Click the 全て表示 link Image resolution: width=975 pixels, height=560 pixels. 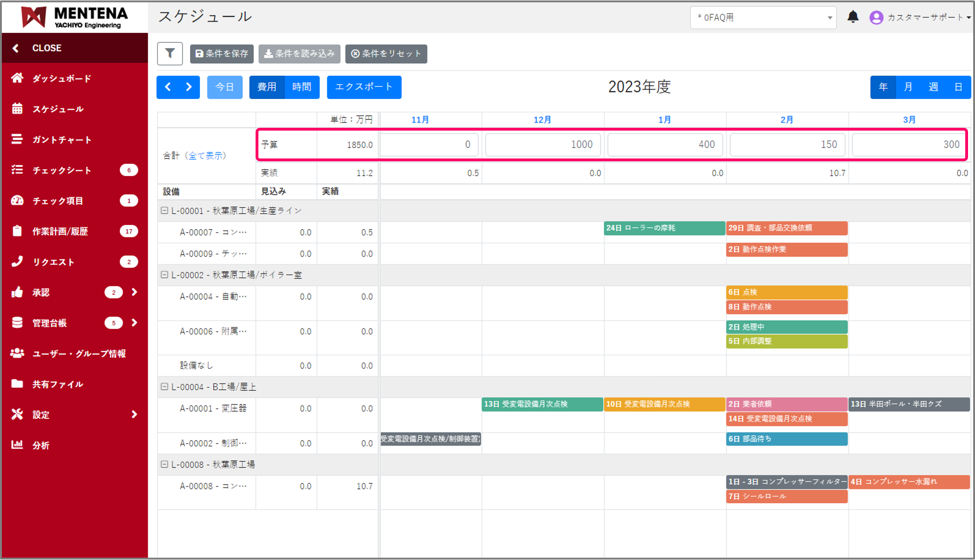[x=205, y=156]
